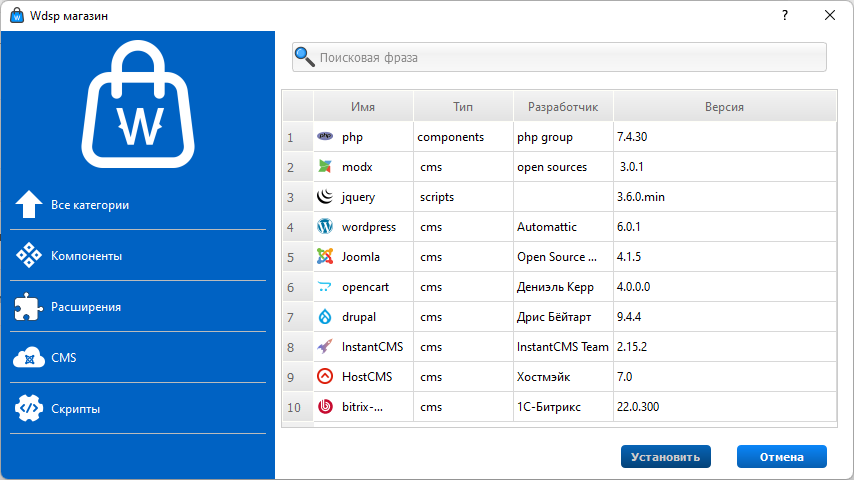
Task: Open the Все категории category
Action: [138, 204]
